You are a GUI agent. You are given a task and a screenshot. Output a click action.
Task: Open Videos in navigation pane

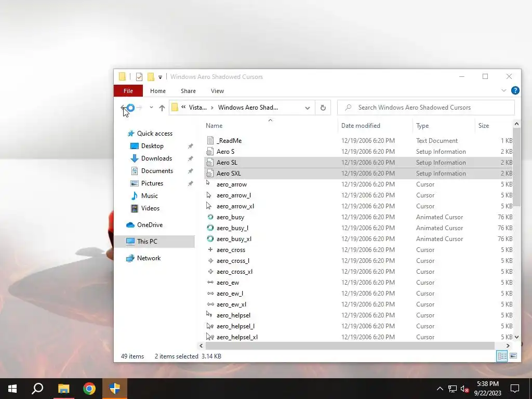[150, 208]
